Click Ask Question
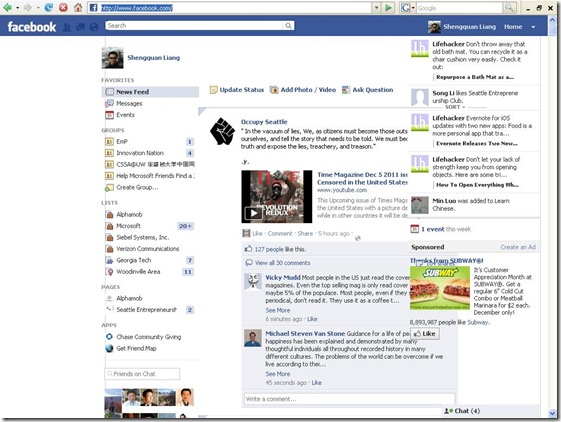 click(x=373, y=90)
